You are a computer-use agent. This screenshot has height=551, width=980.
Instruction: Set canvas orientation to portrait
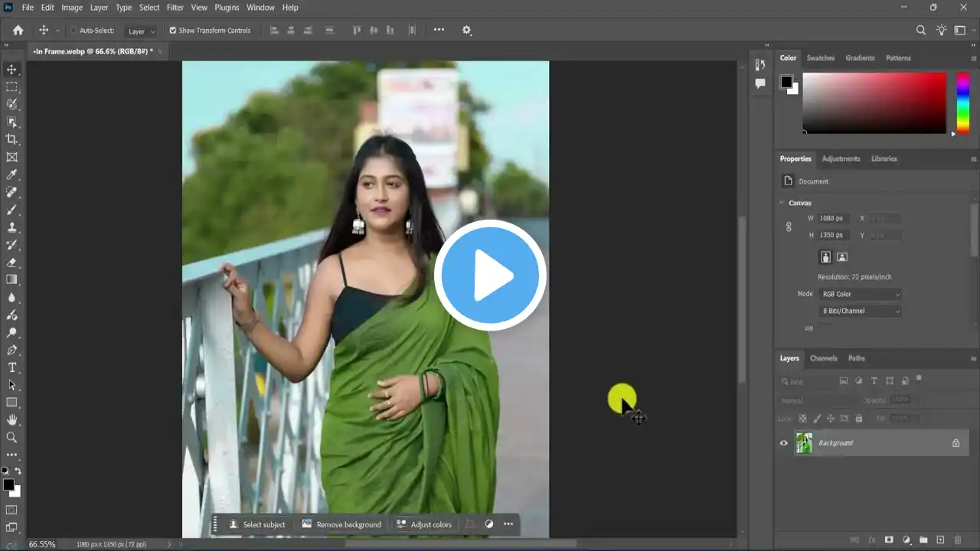(825, 257)
